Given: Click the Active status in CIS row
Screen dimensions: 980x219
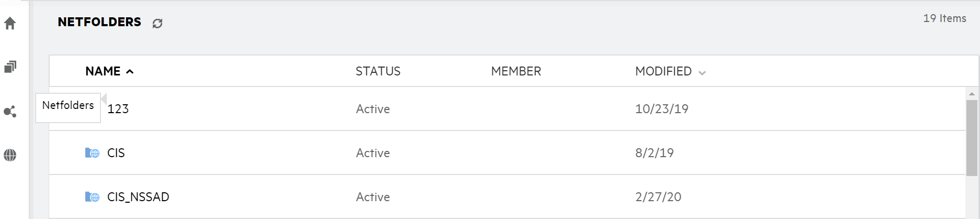Looking at the screenshot, I should tap(373, 153).
